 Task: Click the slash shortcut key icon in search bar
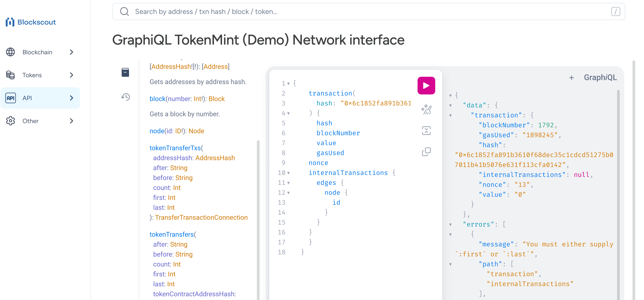[615, 12]
